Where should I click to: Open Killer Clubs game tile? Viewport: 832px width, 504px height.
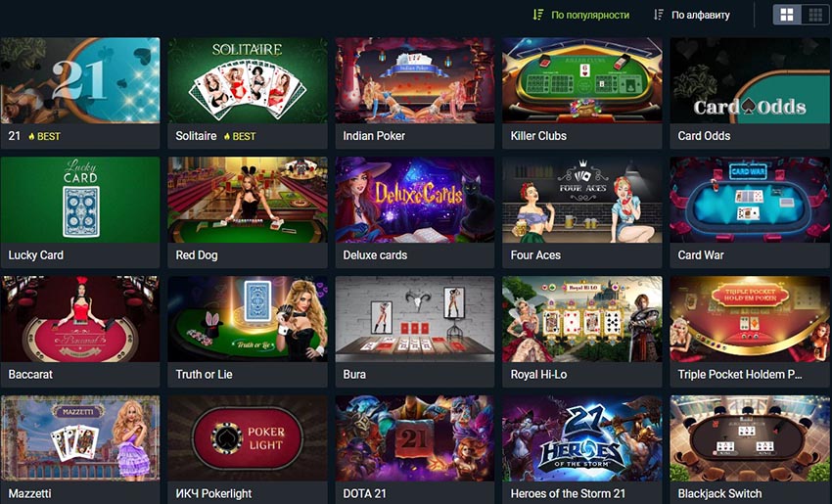[x=582, y=93]
